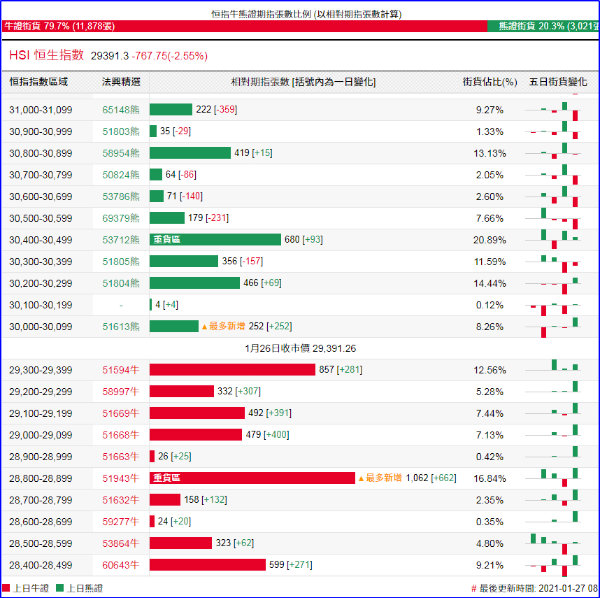Open the 65148熊 featured warrant link
The width and height of the screenshot is (600, 598).
[x=121, y=110]
